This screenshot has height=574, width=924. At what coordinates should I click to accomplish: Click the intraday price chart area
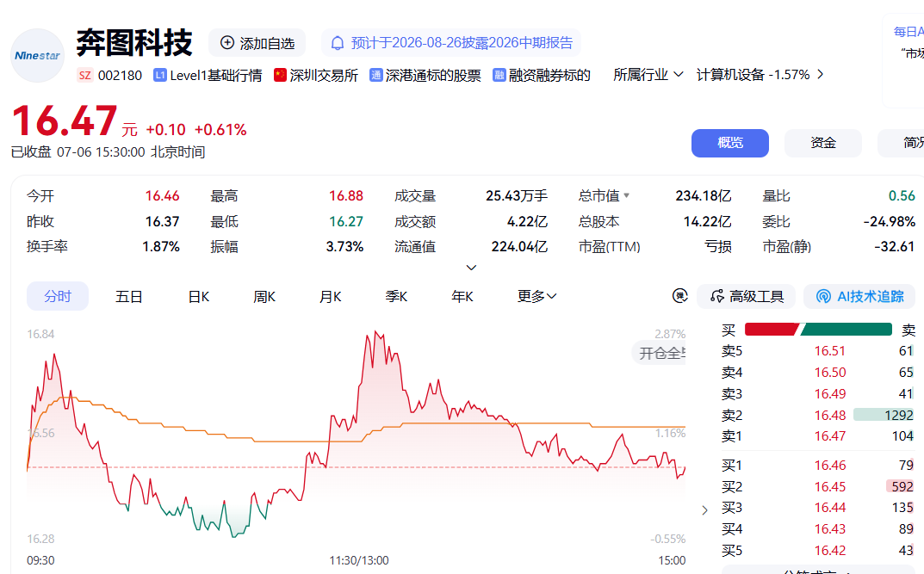[356, 435]
